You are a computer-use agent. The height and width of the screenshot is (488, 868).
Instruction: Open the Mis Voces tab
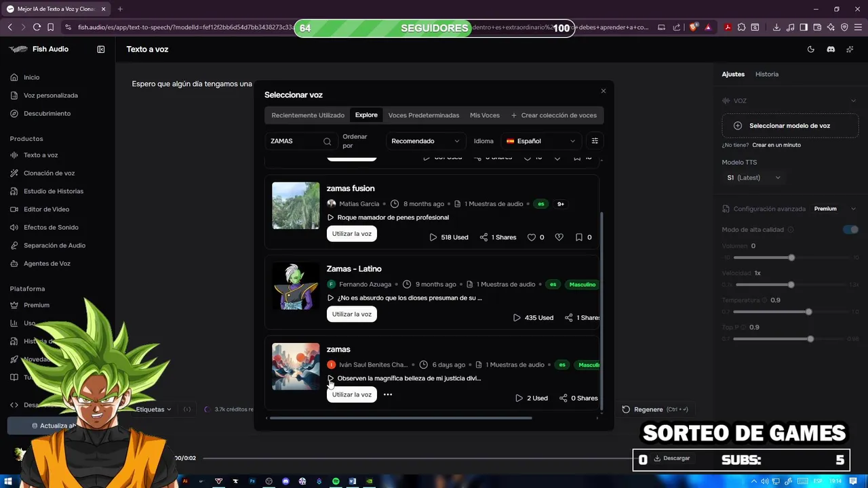485,115
